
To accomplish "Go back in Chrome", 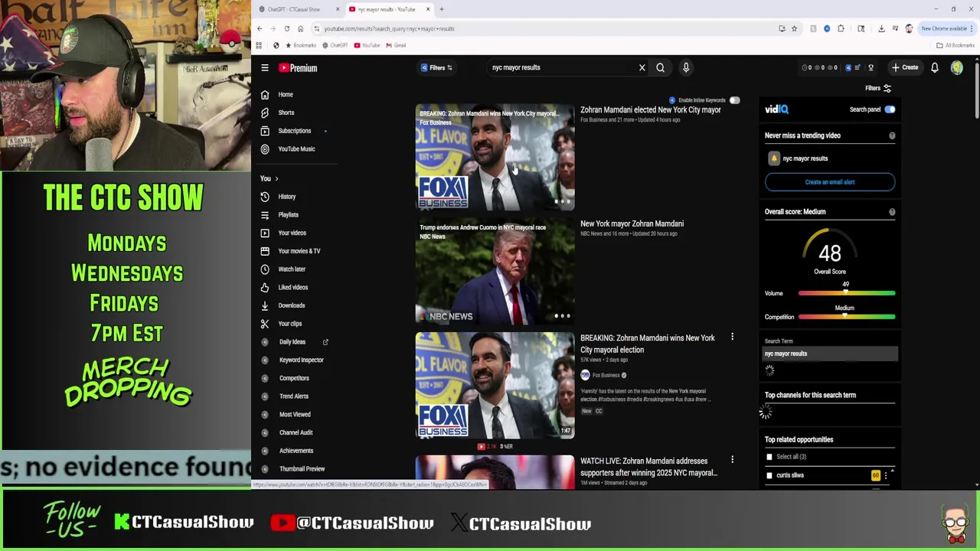I will 259,28.
